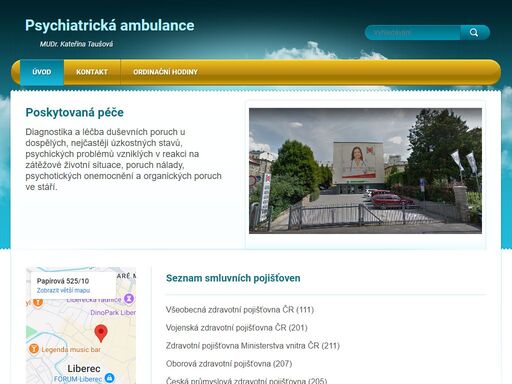The width and height of the screenshot is (512, 384).
Task: Open the ÚVOD menu tab
Action: coord(42,72)
